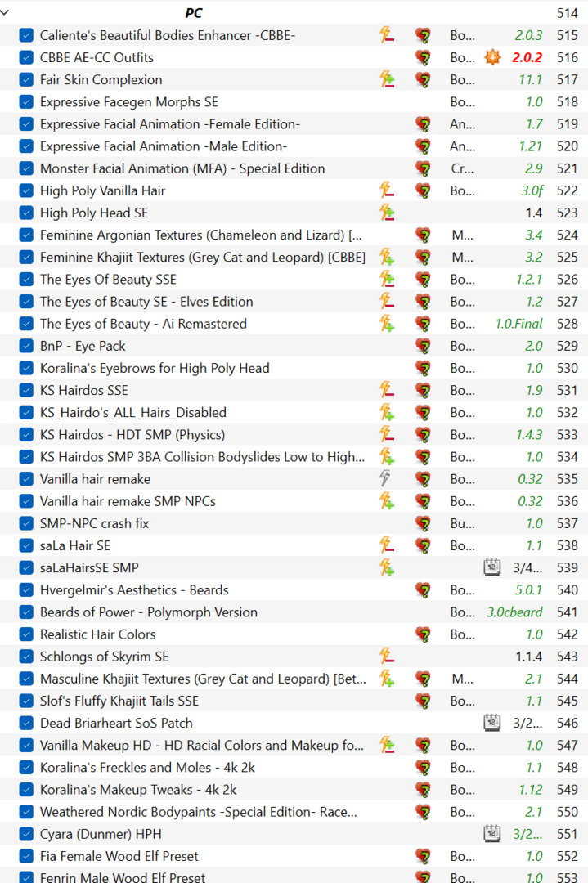Click the conflict lightning icon for Caliente's Beautiful Bodies Enhancer
The height and width of the screenshot is (883, 588).
pyautogui.click(x=386, y=35)
